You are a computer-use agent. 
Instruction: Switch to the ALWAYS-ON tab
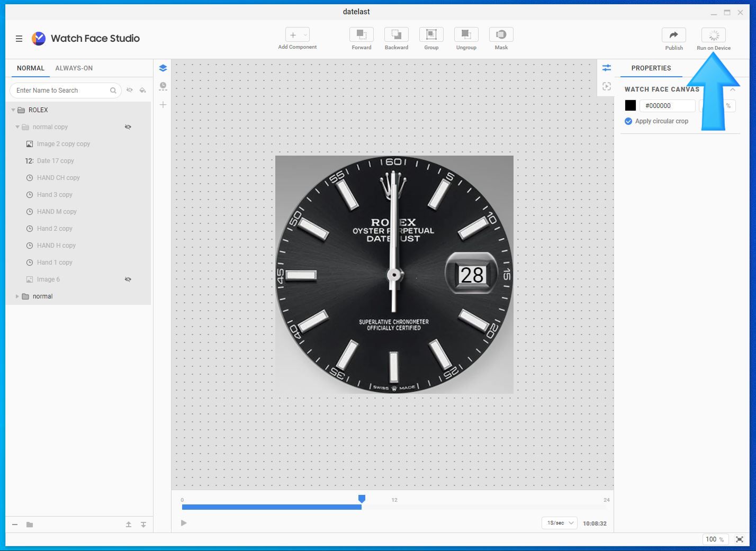(x=74, y=68)
